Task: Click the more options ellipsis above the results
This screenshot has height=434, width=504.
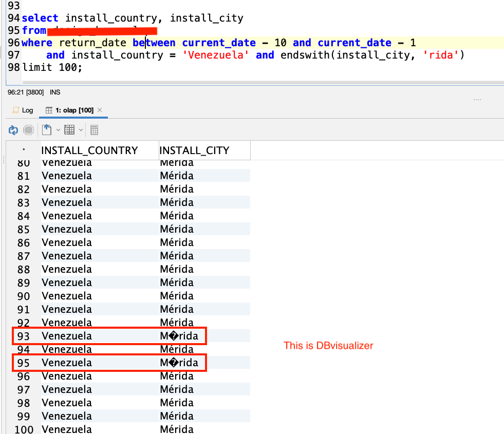Action: [477, 99]
